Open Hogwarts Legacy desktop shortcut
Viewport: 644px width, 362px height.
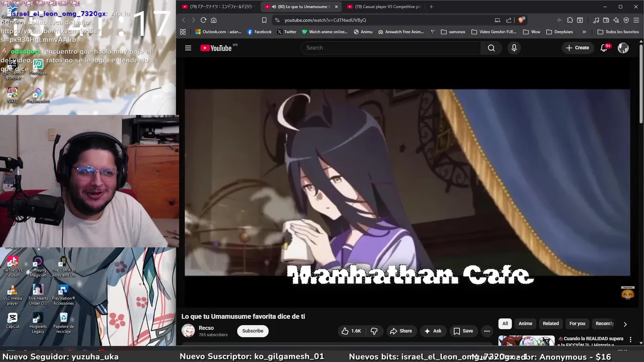[38, 323]
